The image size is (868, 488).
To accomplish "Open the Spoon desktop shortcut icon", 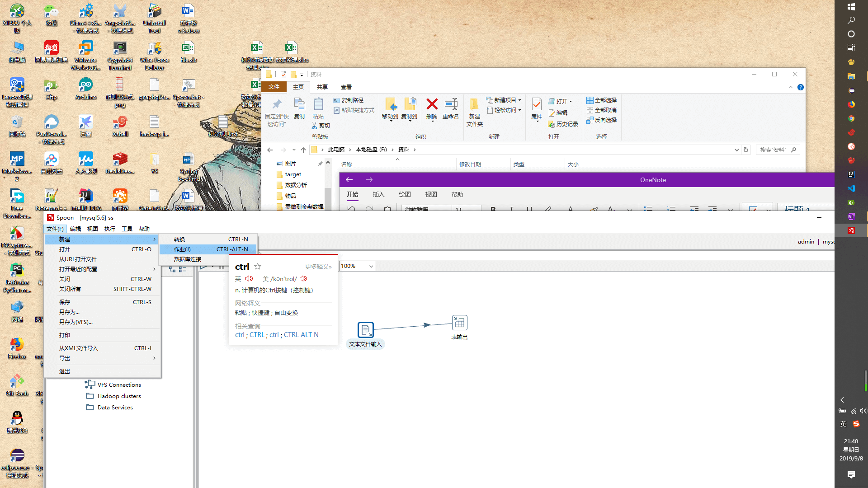I will 189,85.
